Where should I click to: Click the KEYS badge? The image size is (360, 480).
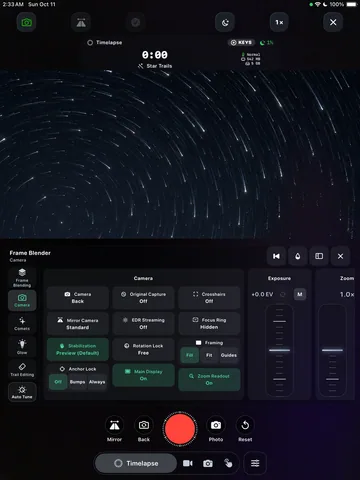point(241,42)
